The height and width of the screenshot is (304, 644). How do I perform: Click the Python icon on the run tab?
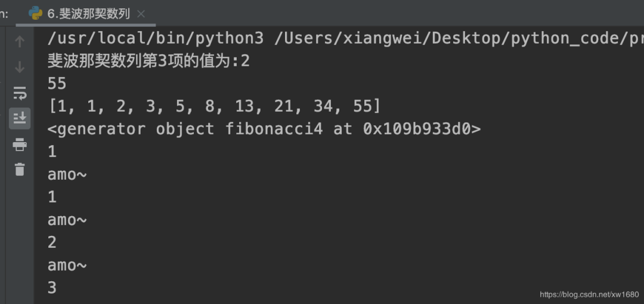(35, 13)
